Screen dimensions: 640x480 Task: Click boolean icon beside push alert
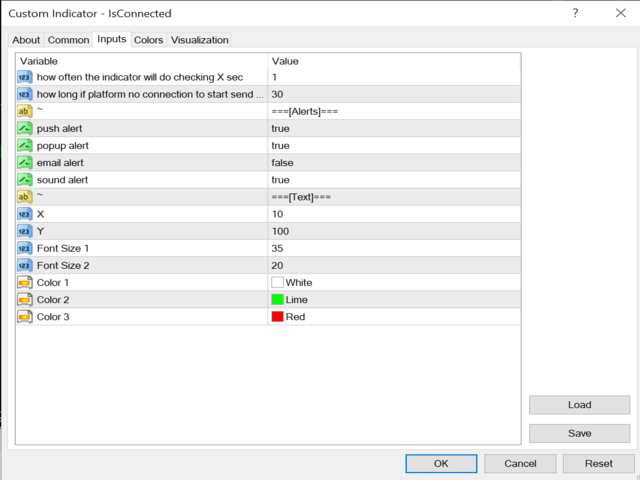[24, 129]
